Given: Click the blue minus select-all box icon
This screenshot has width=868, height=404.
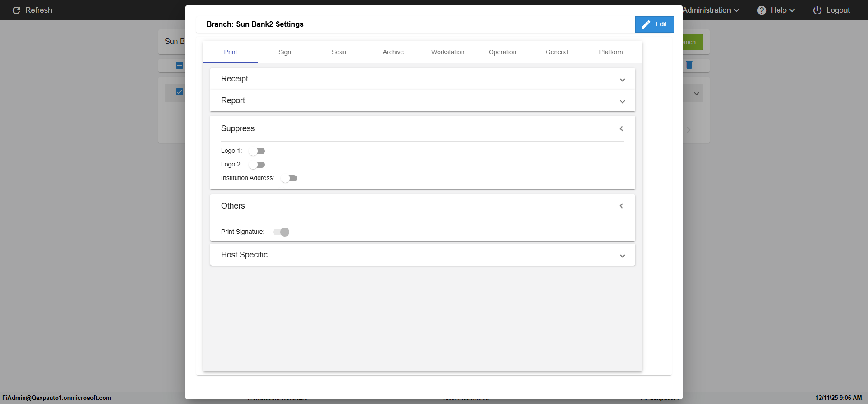Looking at the screenshot, I should (179, 65).
